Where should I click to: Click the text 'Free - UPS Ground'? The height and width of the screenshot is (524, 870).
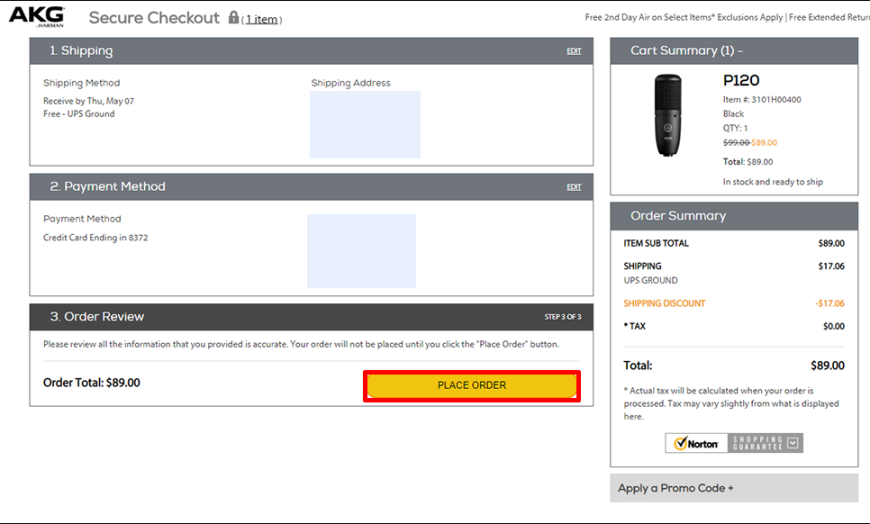coord(79,114)
